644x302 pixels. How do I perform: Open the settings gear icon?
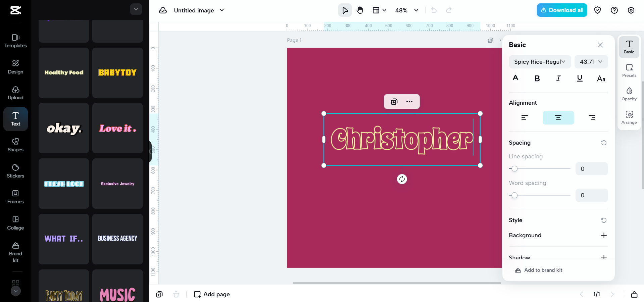631,10
